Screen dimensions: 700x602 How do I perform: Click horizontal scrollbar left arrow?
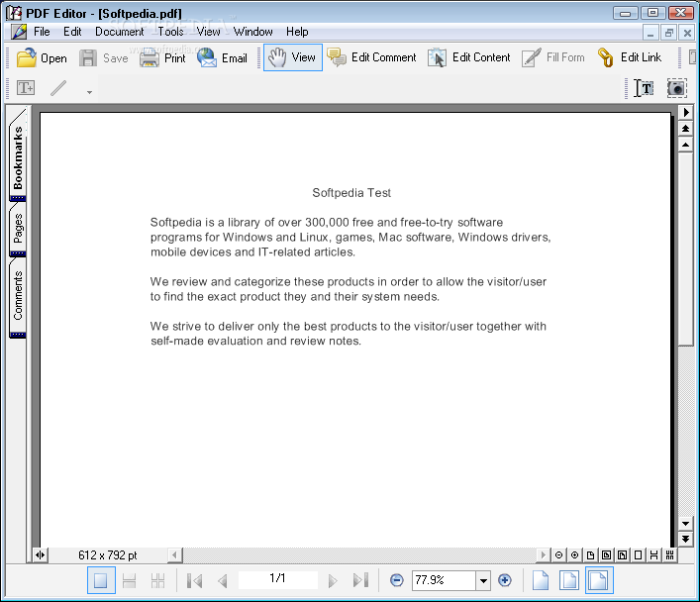click(x=174, y=555)
